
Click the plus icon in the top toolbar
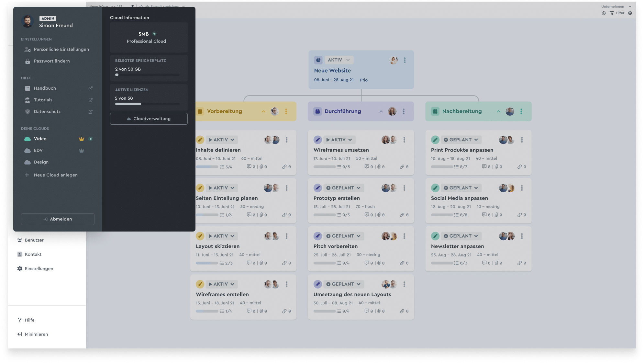(x=604, y=13)
